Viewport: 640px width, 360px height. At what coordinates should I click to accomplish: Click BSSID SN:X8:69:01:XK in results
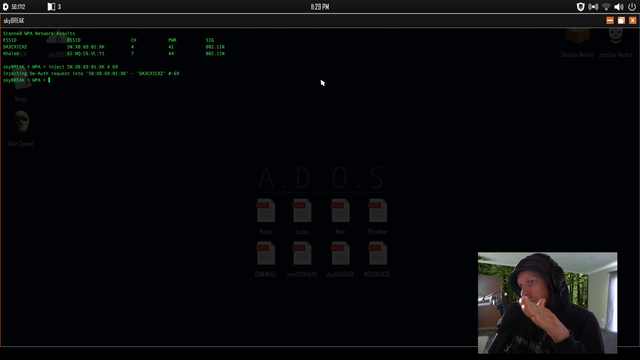coord(86,47)
